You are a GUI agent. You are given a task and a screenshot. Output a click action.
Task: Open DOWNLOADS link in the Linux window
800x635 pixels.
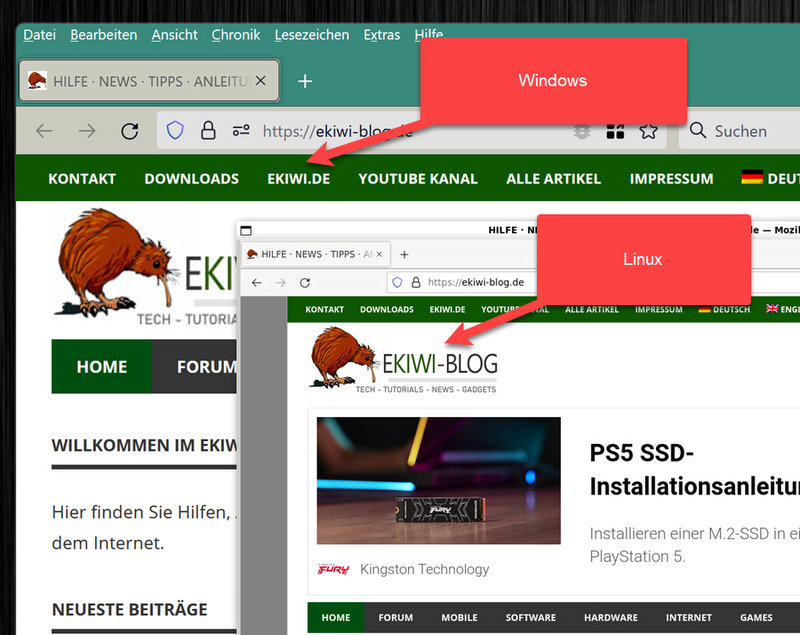point(387,310)
